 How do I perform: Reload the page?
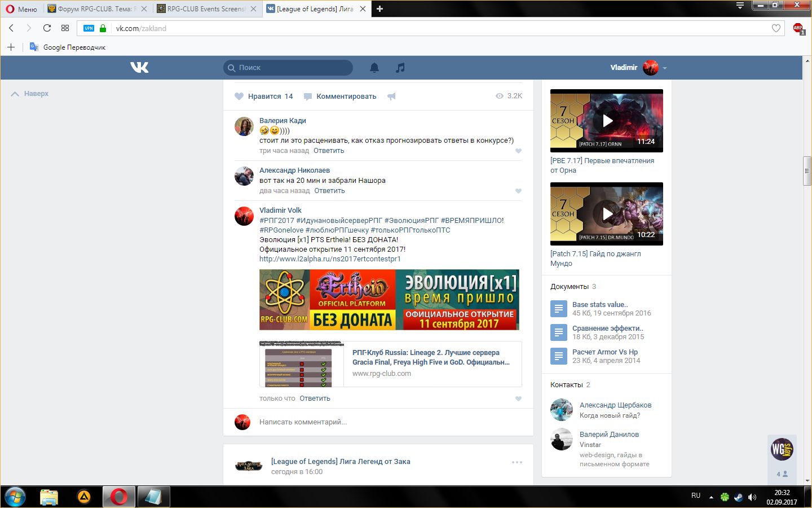pyautogui.click(x=47, y=28)
